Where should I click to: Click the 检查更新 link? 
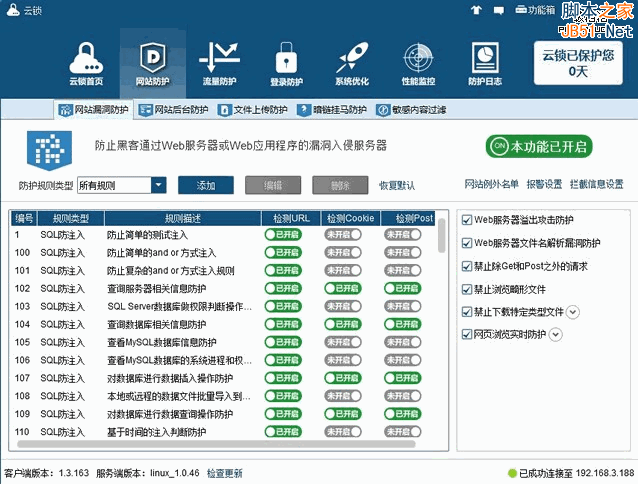225,473
